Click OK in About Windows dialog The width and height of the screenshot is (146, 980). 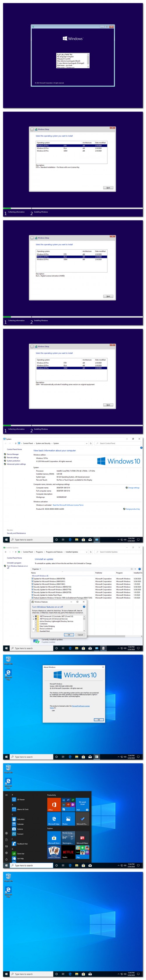tap(99, 720)
